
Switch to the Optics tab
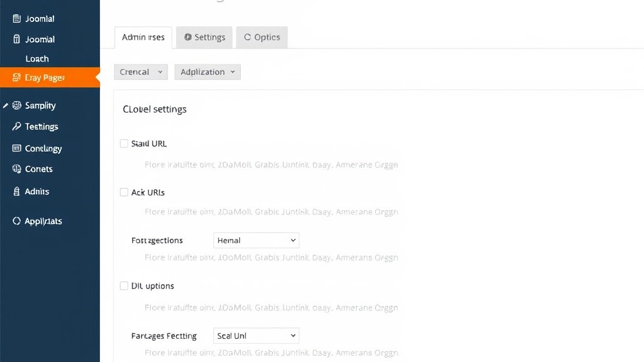click(262, 38)
